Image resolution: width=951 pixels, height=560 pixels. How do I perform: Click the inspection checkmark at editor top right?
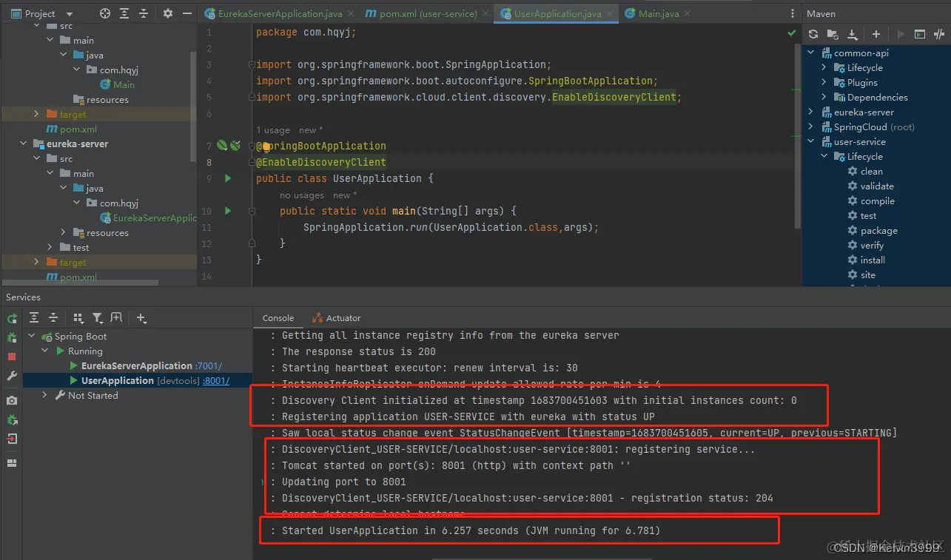point(792,33)
